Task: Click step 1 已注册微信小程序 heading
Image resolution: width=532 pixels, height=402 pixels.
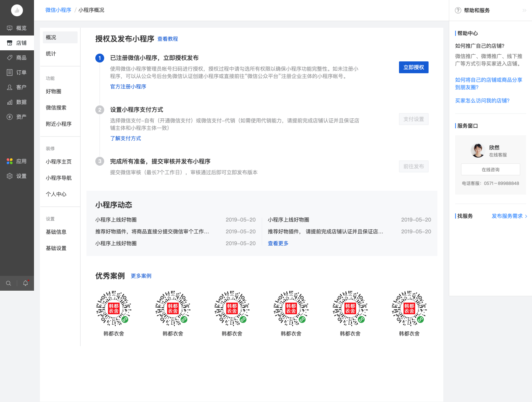Action: click(154, 58)
